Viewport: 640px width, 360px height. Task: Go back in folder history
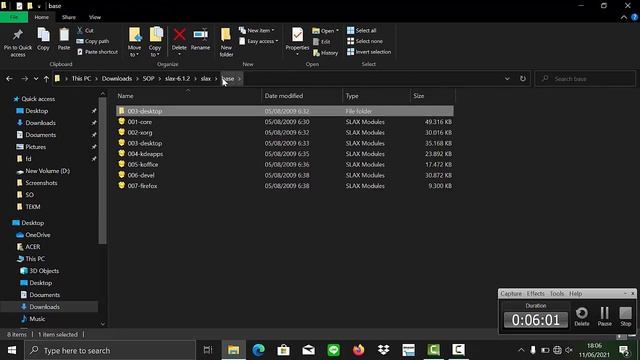tap(9, 79)
